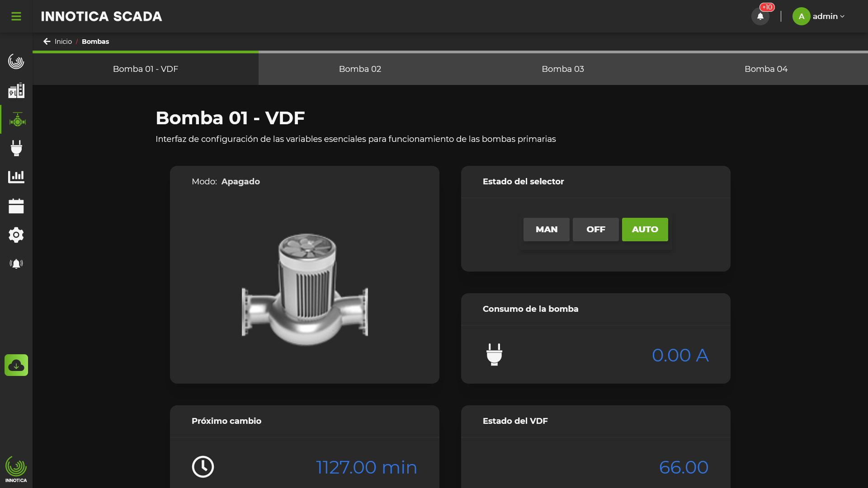This screenshot has height=488, width=868.
Task: Go back via the Inicio breadcrumb link
Action: click(63, 42)
